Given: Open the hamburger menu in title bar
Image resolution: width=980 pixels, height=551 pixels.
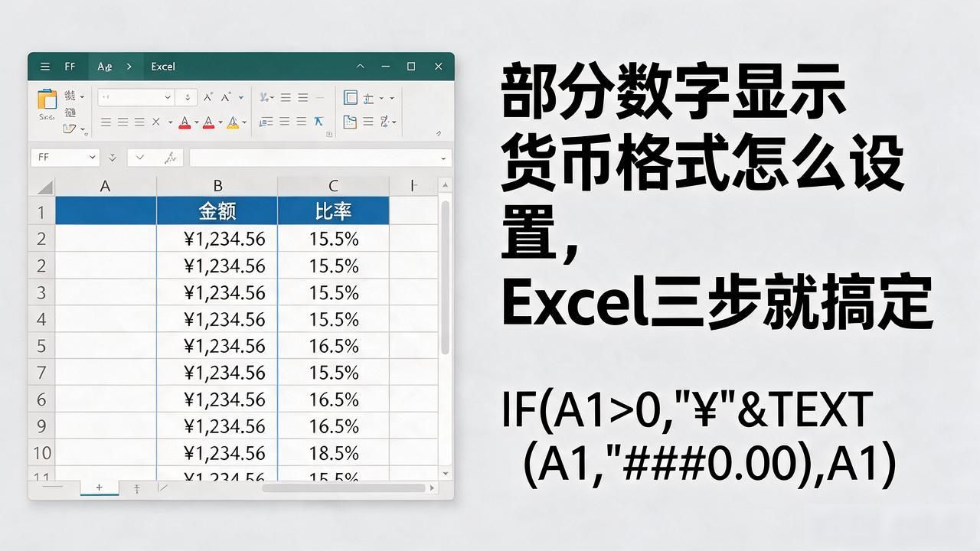Looking at the screenshot, I should 45,67.
